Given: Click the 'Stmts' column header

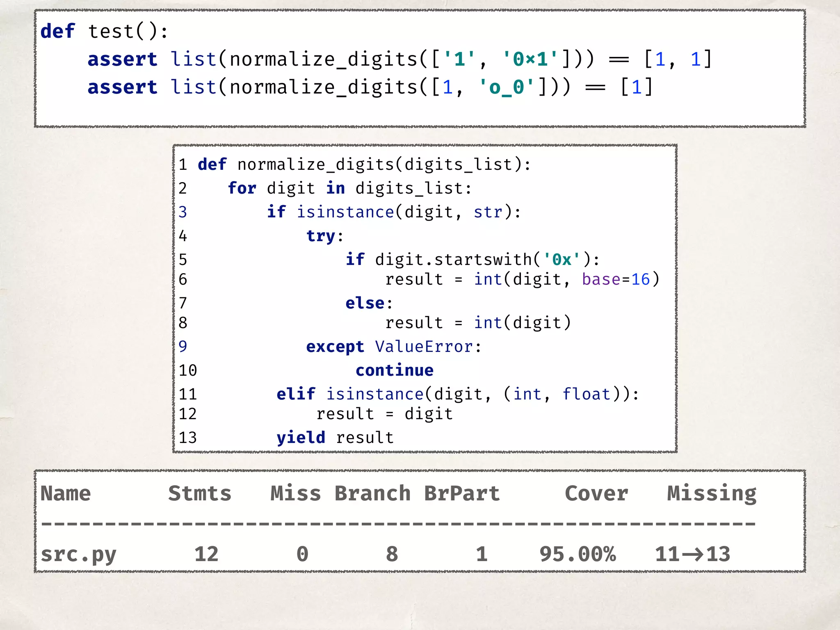Looking at the screenshot, I should click(x=200, y=493).
